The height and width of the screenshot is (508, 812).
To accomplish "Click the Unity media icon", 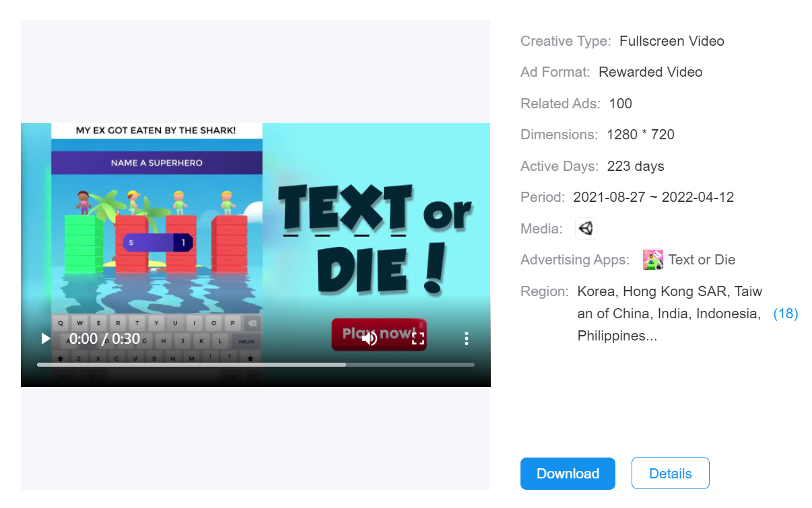I will (586, 229).
